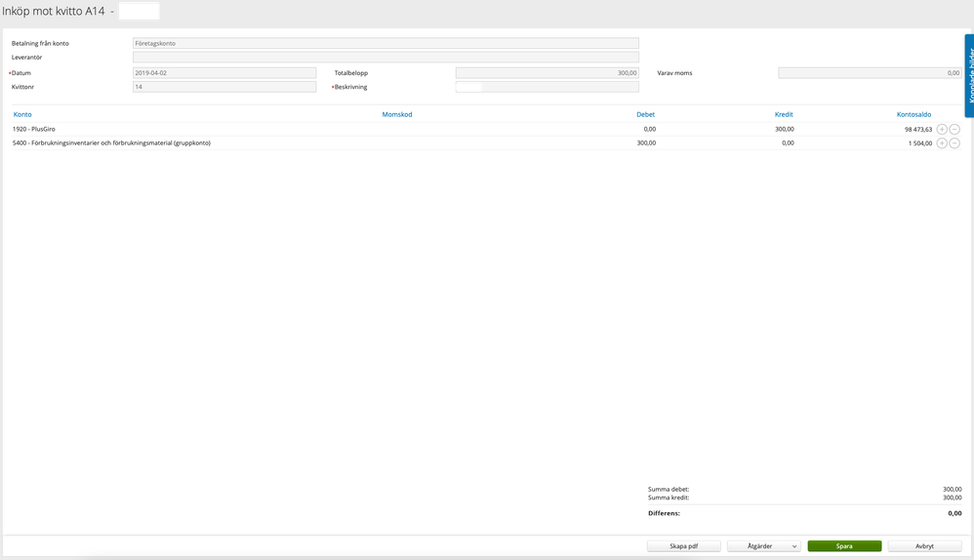Add a row after the 1920 PlusGiro line

click(x=942, y=129)
